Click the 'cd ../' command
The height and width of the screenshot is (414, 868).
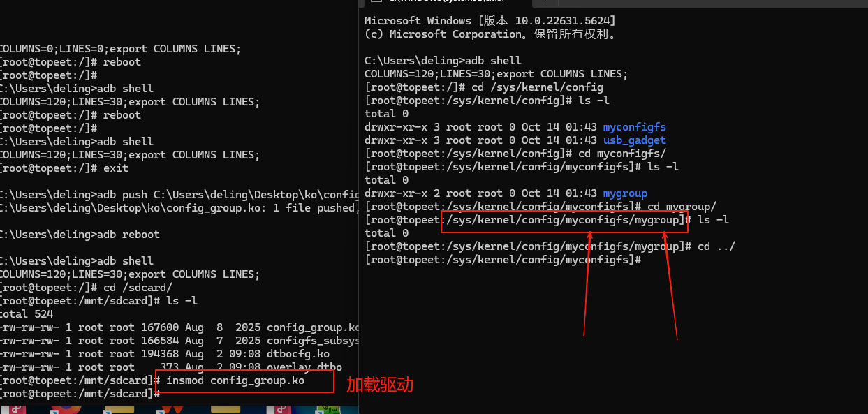[716, 246]
